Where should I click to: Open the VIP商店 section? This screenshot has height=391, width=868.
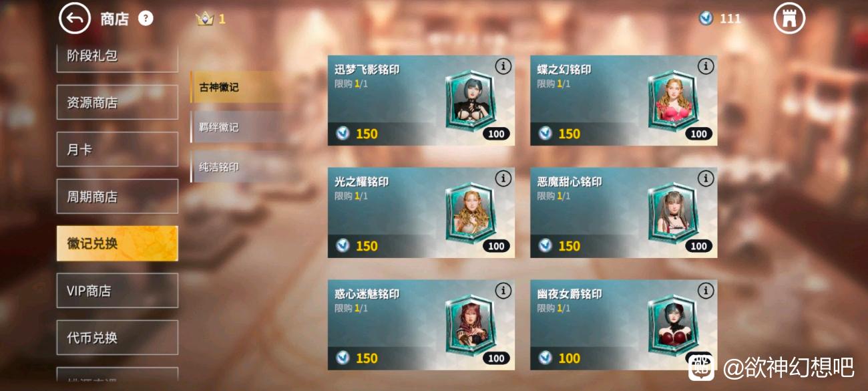click(x=118, y=291)
